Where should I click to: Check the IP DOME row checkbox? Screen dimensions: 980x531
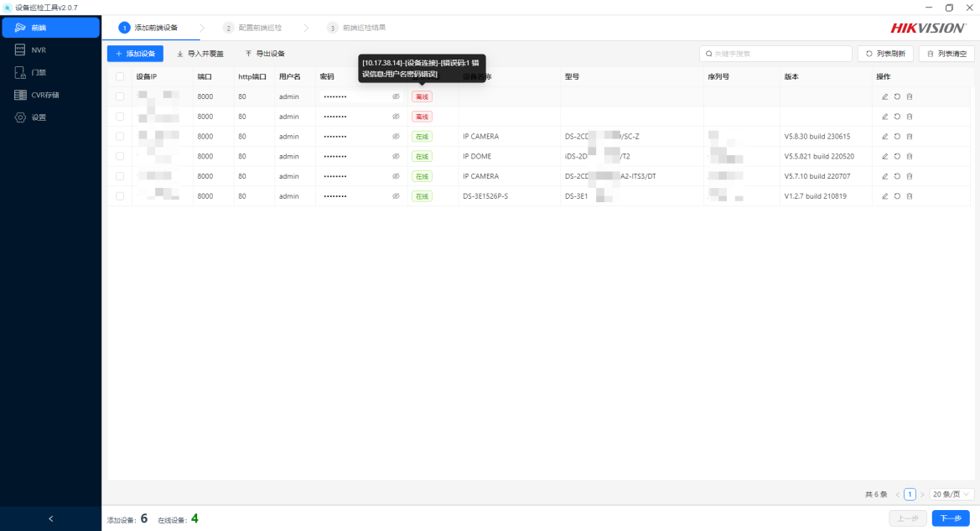[120, 156]
